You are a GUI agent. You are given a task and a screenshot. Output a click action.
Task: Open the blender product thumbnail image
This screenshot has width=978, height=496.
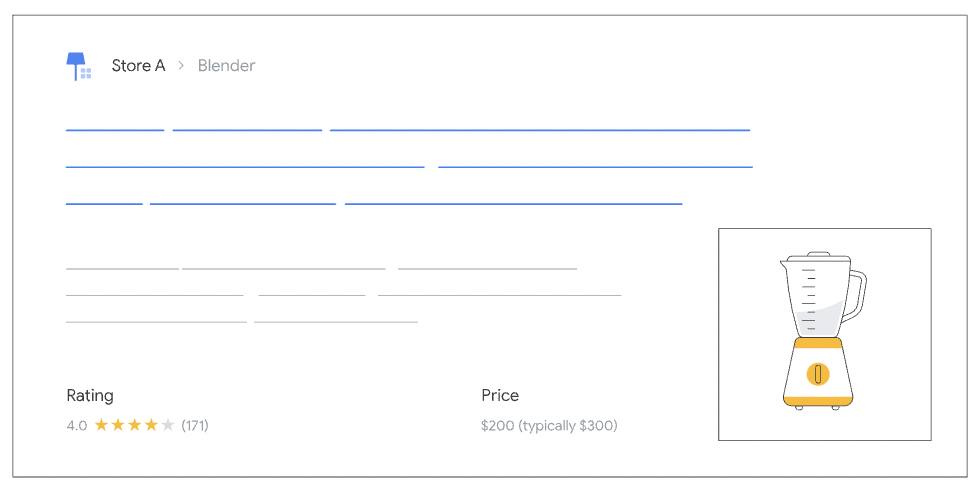tap(824, 334)
